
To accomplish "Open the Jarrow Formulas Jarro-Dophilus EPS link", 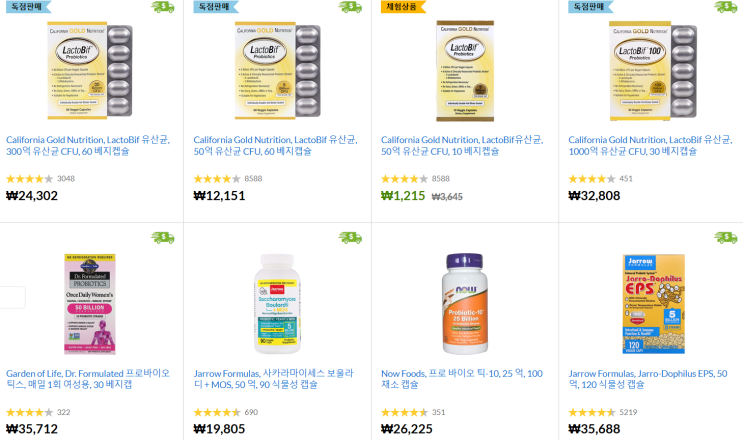I will point(648,379).
